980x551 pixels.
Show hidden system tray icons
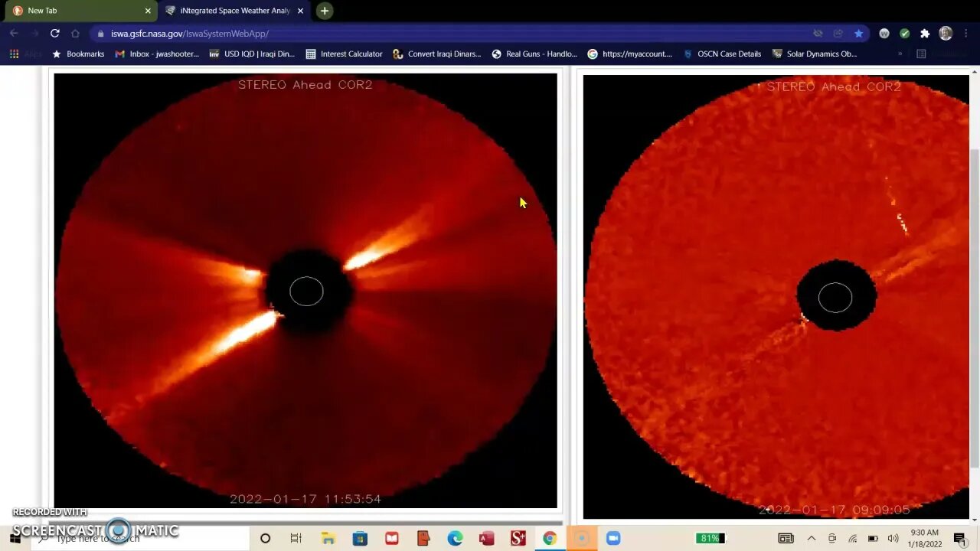(x=812, y=539)
